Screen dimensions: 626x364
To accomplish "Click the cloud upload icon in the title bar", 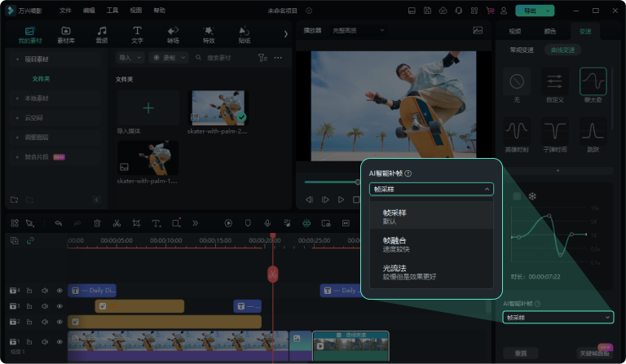I will [443, 11].
